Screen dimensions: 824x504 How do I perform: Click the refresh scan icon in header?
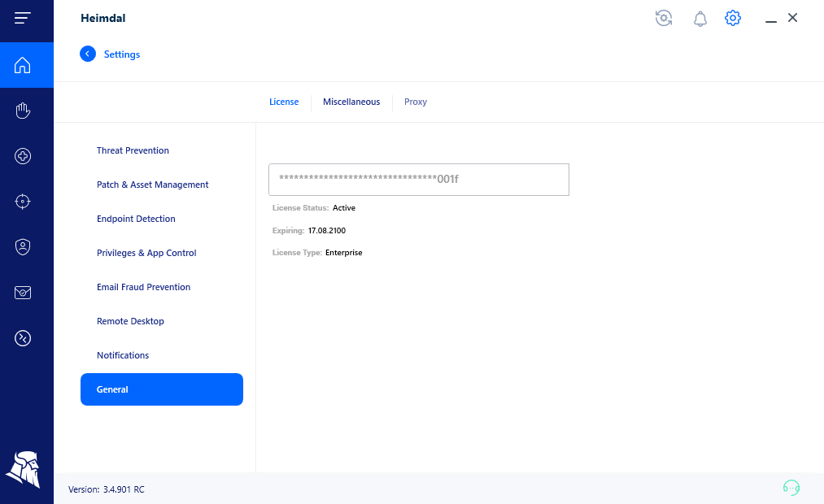tap(664, 18)
